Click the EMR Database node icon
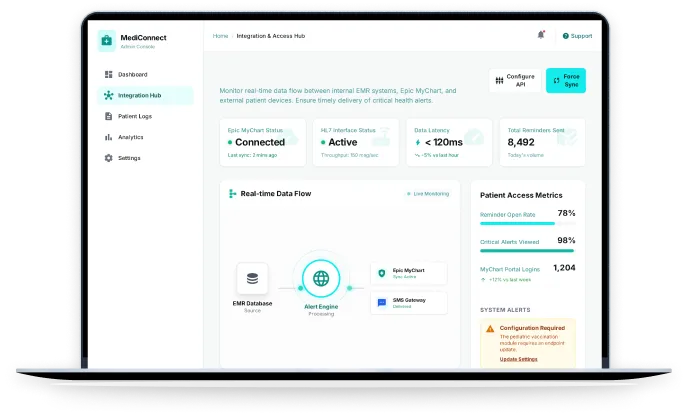 pyautogui.click(x=252, y=279)
